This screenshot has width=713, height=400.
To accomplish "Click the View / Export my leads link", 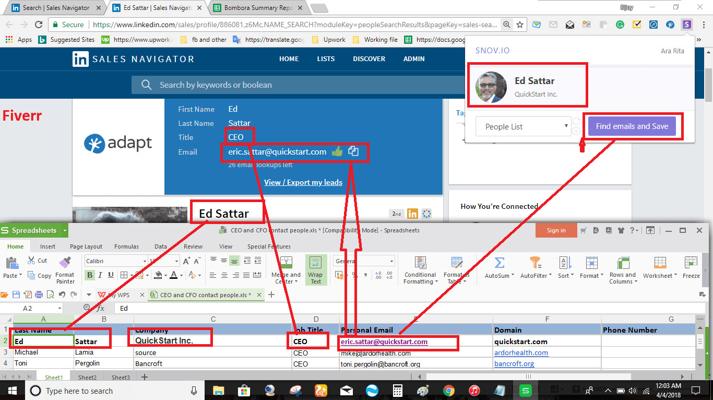I will [x=303, y=183].
